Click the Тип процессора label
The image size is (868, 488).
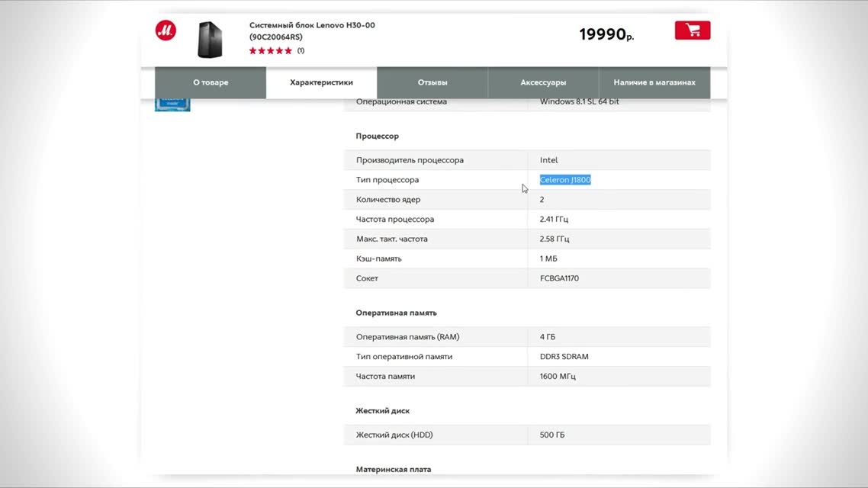pyautogui.click(x=387, y=180)
